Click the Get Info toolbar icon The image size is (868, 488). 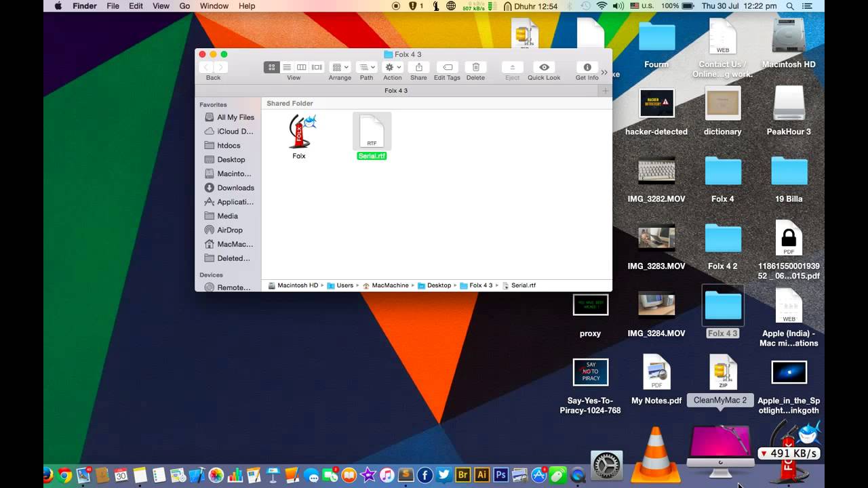pos(587,67)
